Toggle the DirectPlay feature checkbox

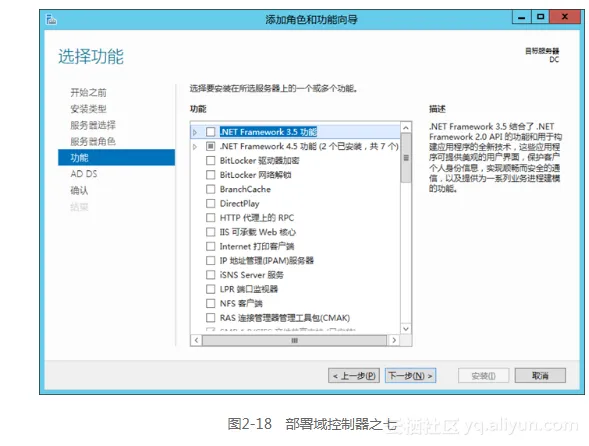(211, 203)
